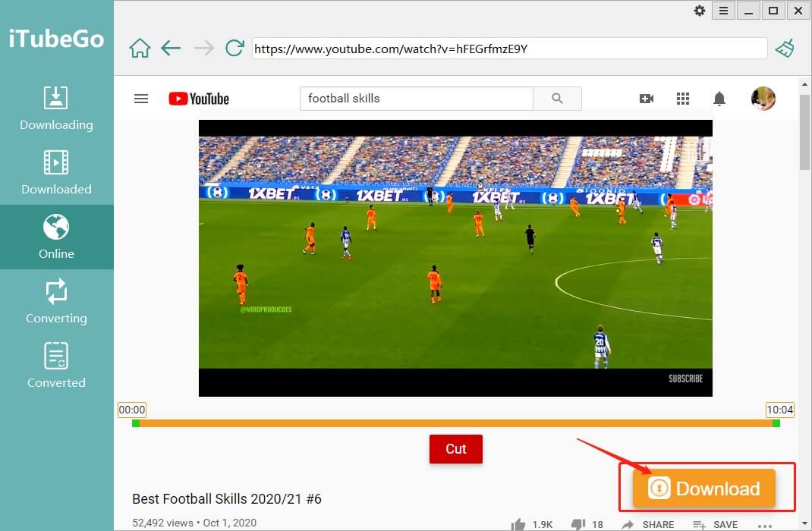Click the right green cut handle

pyautogui.click(x=776, y=423)
